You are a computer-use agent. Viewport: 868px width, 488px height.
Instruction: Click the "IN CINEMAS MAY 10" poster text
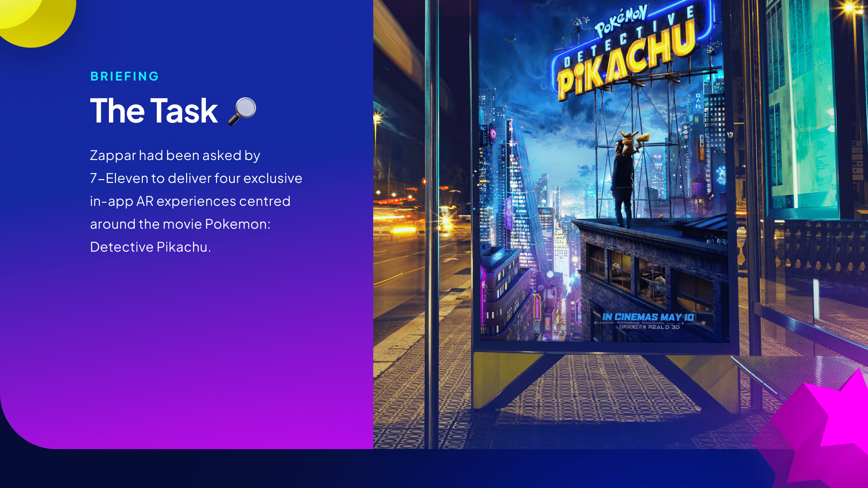(648, 317)
